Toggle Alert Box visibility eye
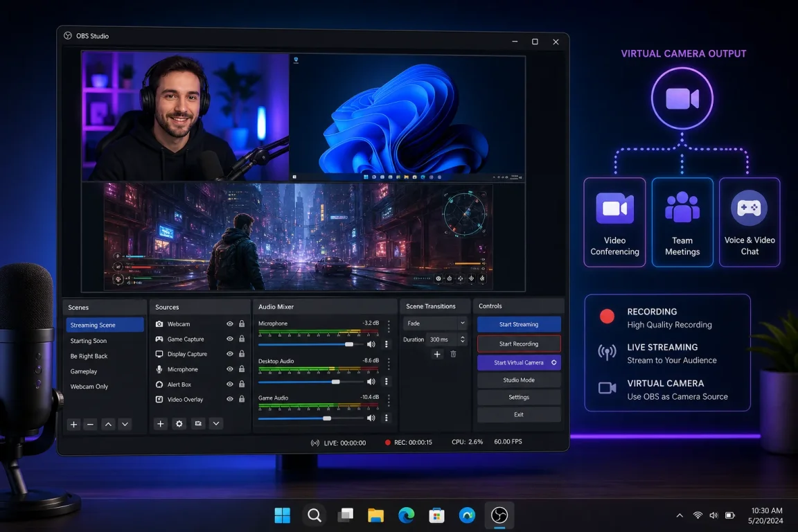This screenshot has height=532, width=798. coord(230,384)
